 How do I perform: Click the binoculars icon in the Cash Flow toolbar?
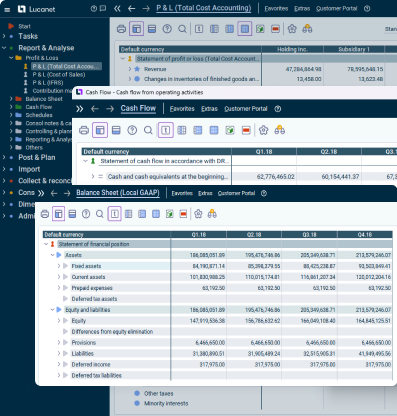click(279, 130)
